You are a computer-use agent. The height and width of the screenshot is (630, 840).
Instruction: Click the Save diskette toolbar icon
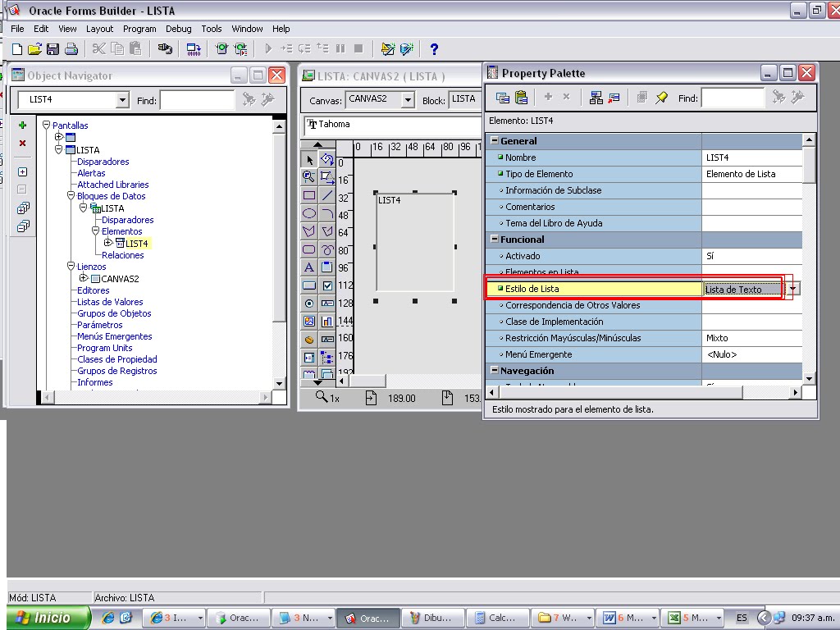(52, 49)
